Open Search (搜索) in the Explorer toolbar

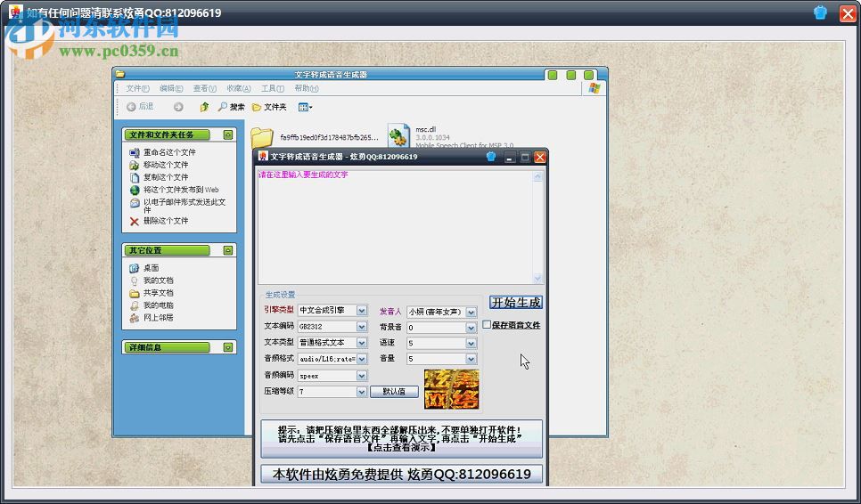231,107
